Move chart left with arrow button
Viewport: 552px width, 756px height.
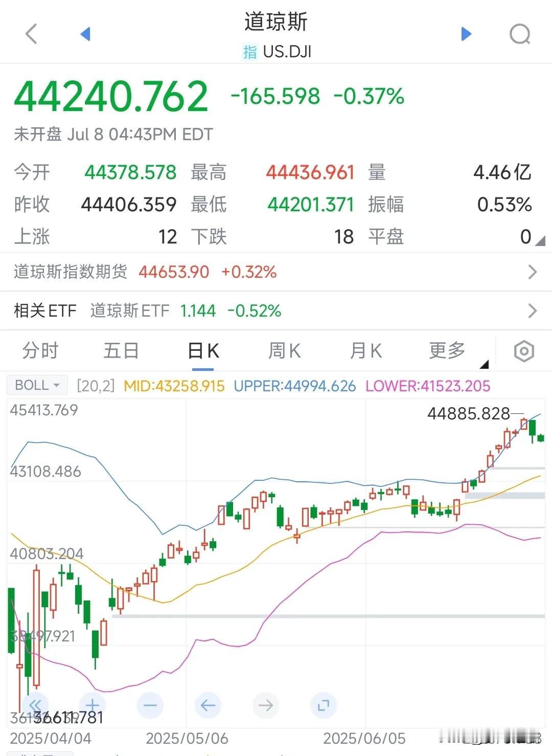[x=208, y=705]
